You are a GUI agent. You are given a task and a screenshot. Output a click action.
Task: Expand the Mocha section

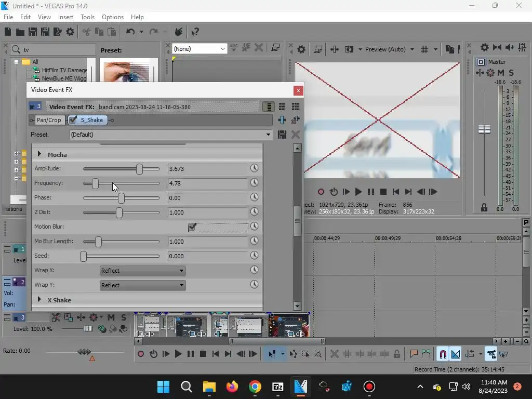[39, 154]
